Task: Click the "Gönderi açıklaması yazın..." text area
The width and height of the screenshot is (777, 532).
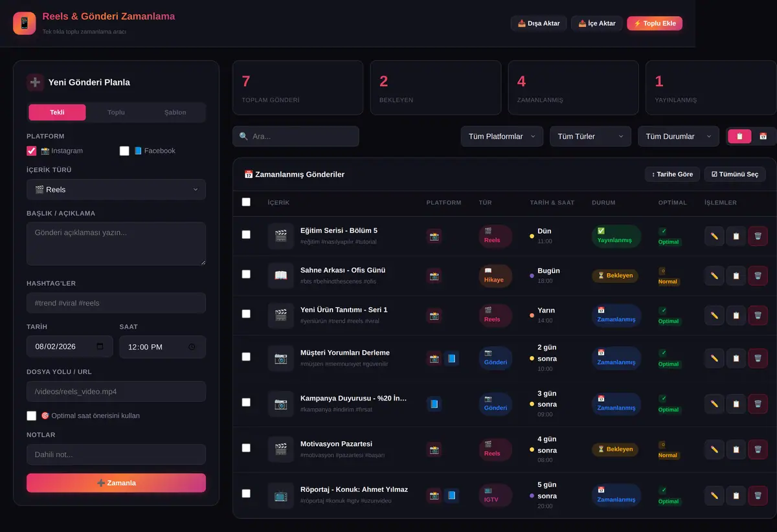Action: coord(117,244)
